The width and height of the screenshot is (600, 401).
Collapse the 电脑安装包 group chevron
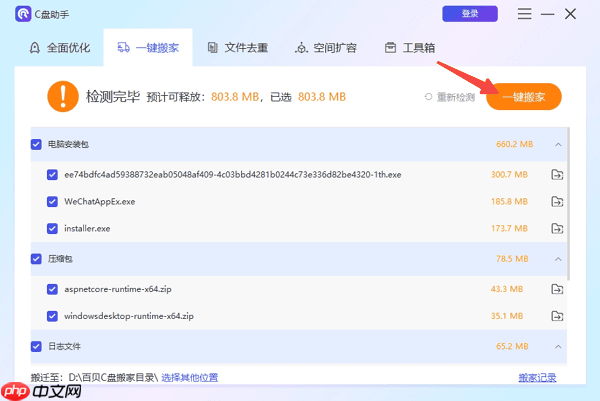click(558, 145)
